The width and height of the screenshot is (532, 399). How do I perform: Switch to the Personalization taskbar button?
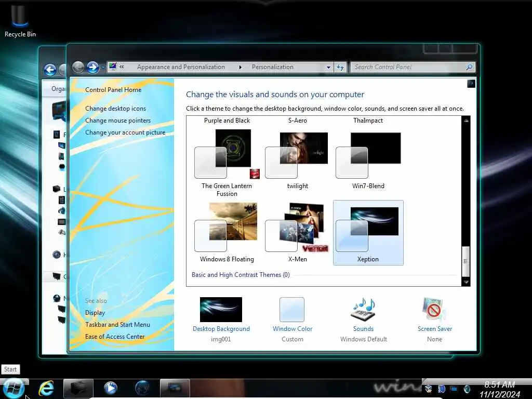(x=175, y=388)
